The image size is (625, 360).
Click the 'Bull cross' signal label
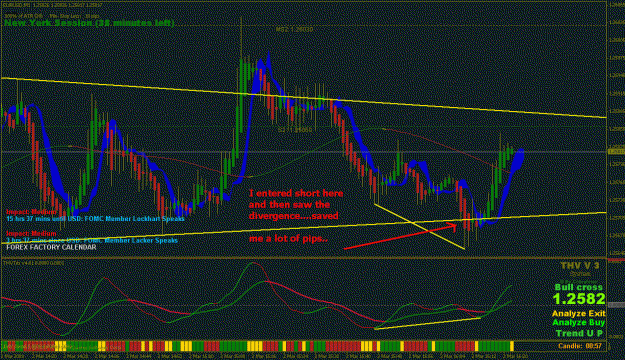(x=580, y=287)
